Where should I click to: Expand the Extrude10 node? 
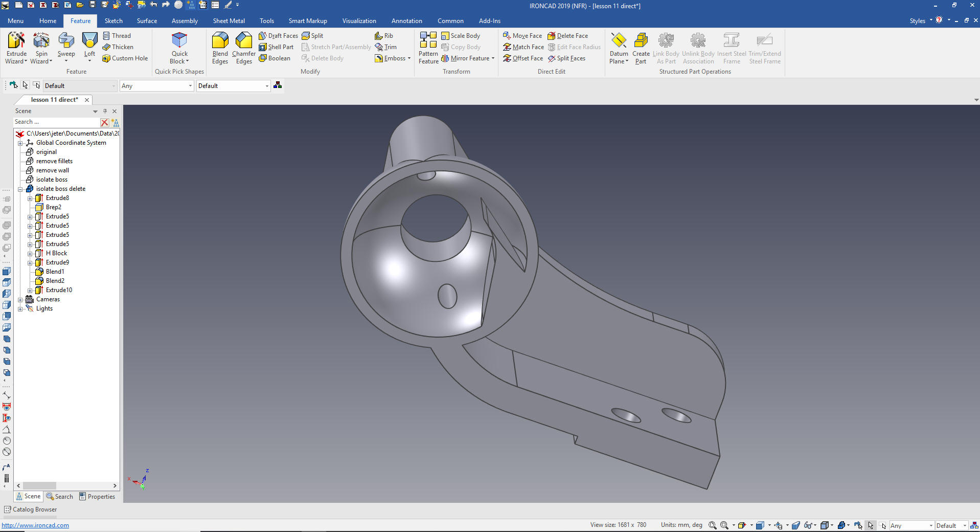point(30,291)
